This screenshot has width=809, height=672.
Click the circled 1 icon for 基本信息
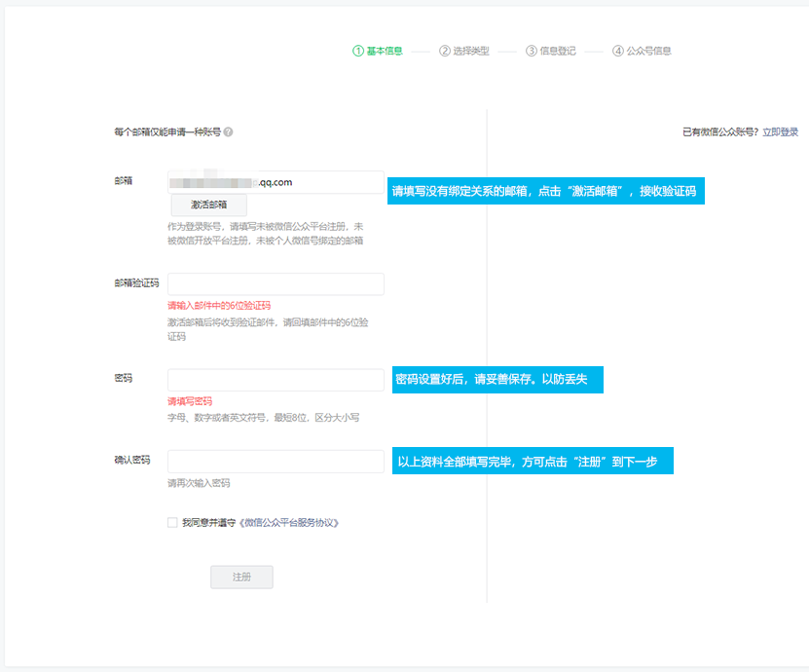tap(358, 51)
